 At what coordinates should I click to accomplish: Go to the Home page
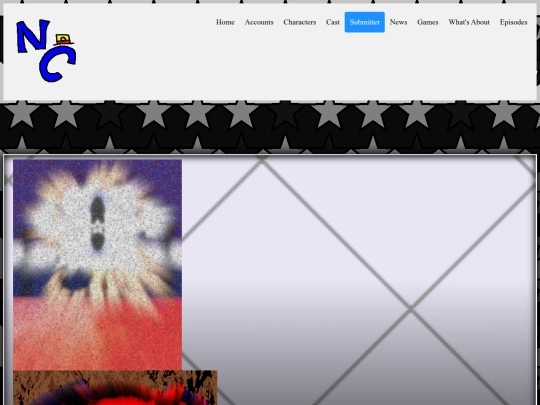(225, 22)
